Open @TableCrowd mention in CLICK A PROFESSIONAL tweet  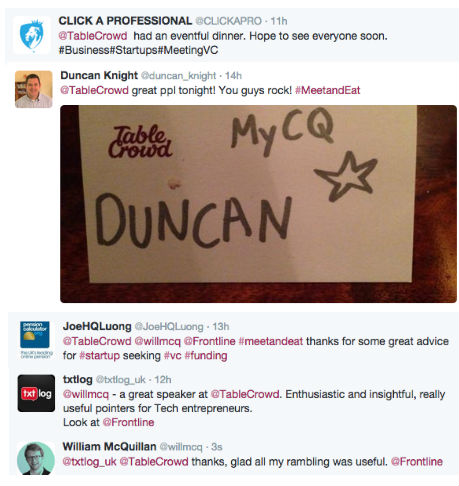point(93,36)
